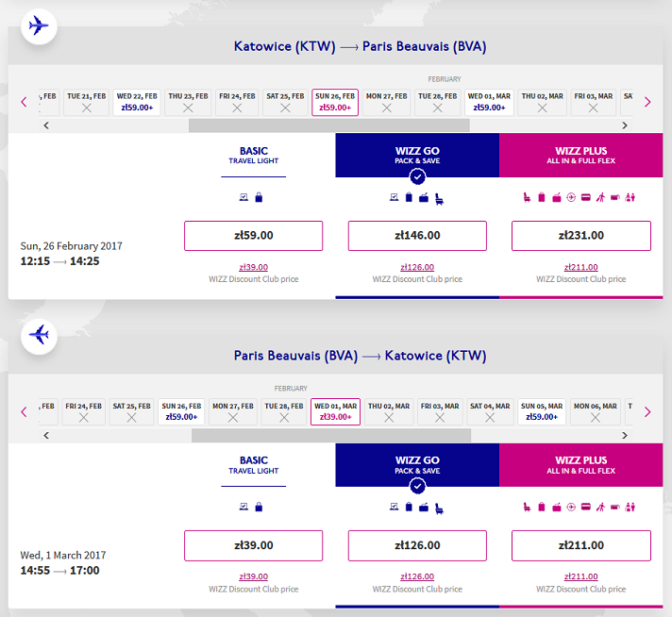Open return WIZZ PLUS discount club price link
This screenshot has width=672, height=617.
point(580,576)
